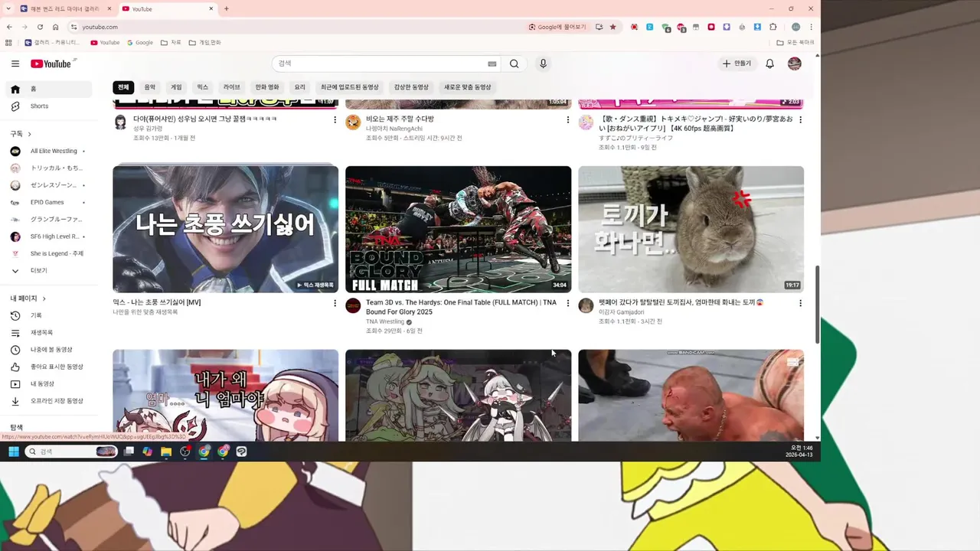
Task: Select the 음악 filter chip
Action: (150, 87)
